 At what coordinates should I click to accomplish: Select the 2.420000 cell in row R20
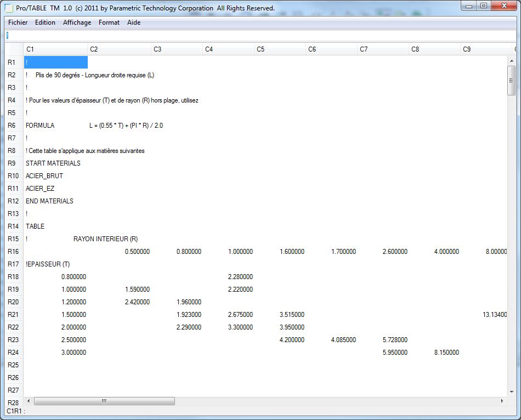click(x=137, y=302)
